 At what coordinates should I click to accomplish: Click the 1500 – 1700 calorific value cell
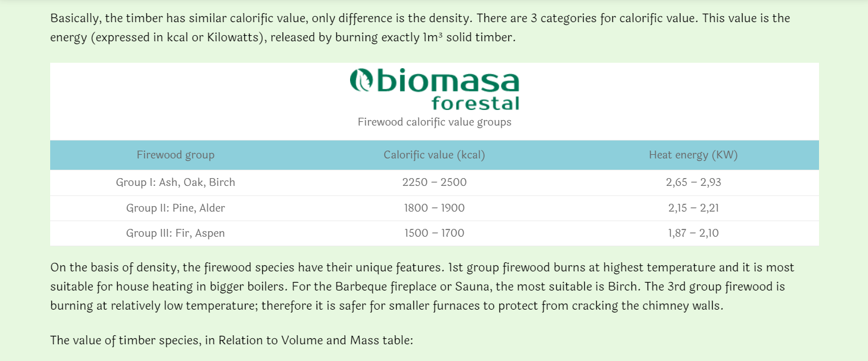434,233
